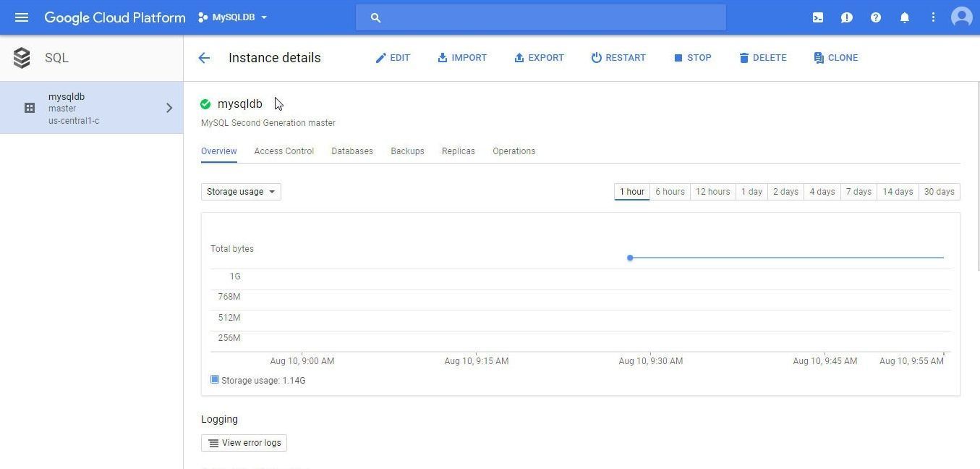This screenshot has width=980, height=469.
Task: Click the Import download icon
Action: (442, 58)
